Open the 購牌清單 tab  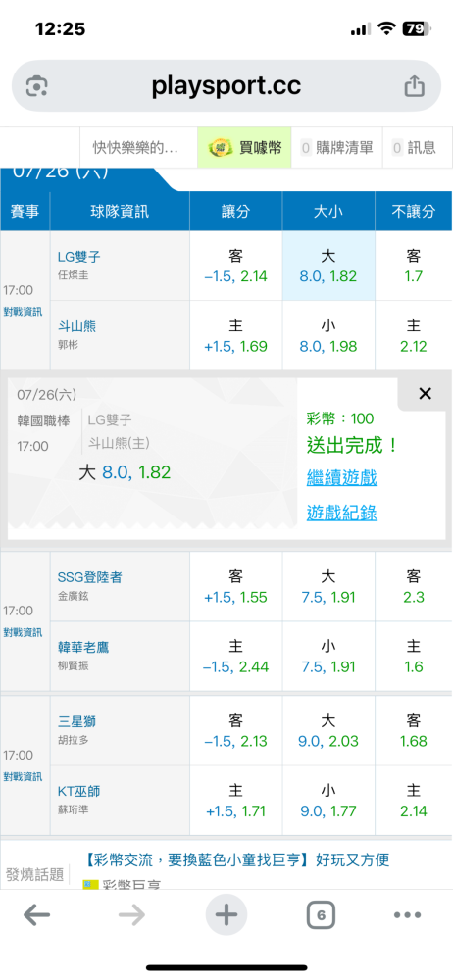click(x=336, y=148)
